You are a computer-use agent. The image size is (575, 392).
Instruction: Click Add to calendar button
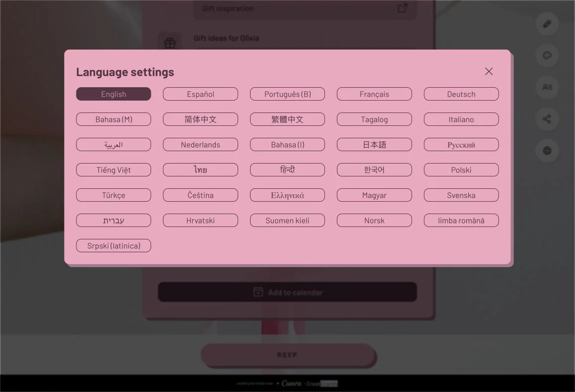click(288, 292)
